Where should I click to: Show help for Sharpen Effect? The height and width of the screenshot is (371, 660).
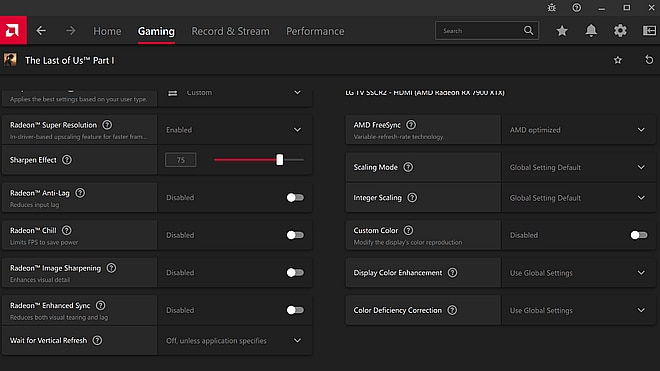(x=67, y=160)
